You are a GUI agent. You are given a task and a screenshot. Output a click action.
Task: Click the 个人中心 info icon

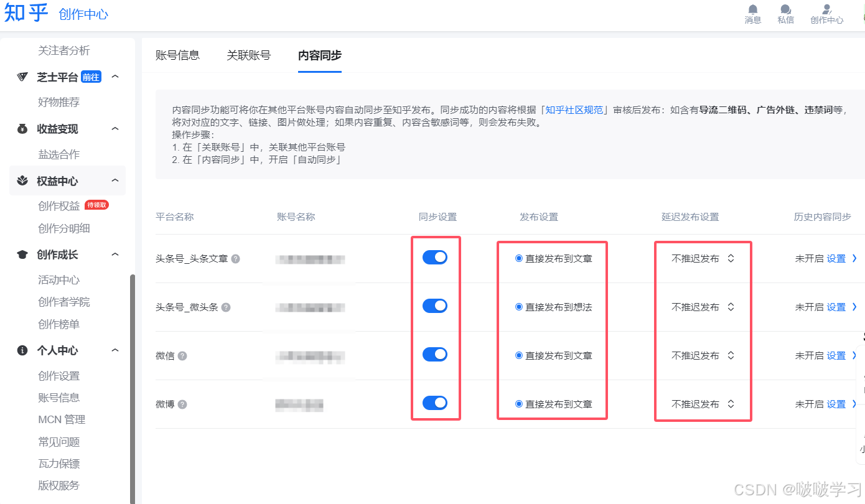pyautogui.click(x=22, y=350)
